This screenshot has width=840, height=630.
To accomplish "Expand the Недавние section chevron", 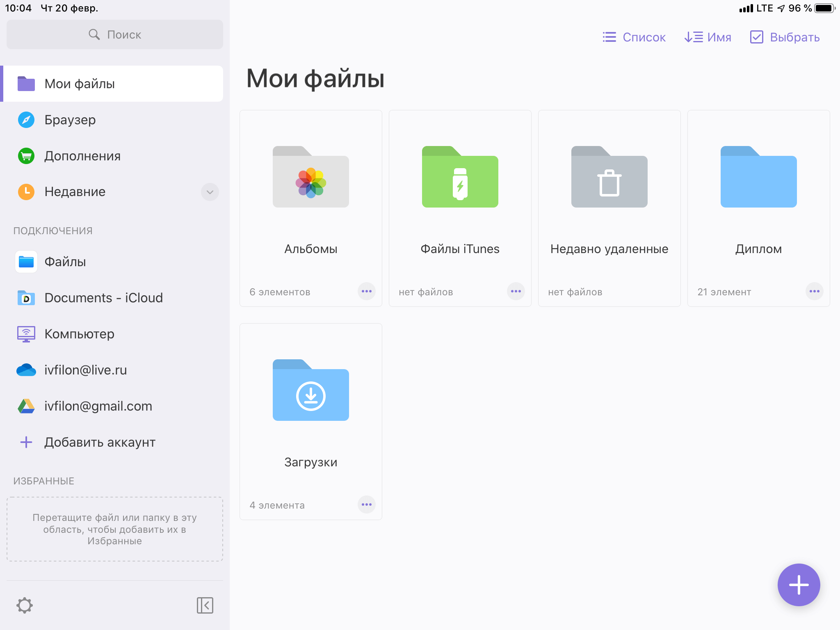I will 210,192.
